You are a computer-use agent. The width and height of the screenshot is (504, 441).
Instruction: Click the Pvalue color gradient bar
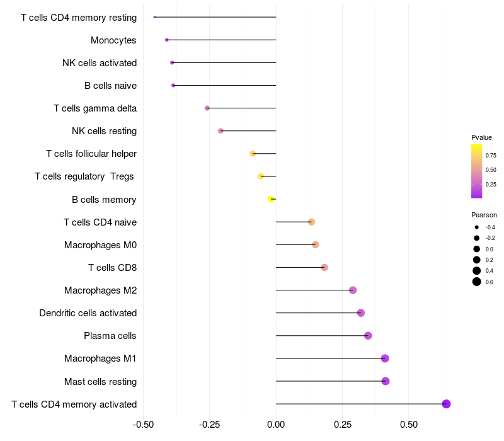(477, 171)
